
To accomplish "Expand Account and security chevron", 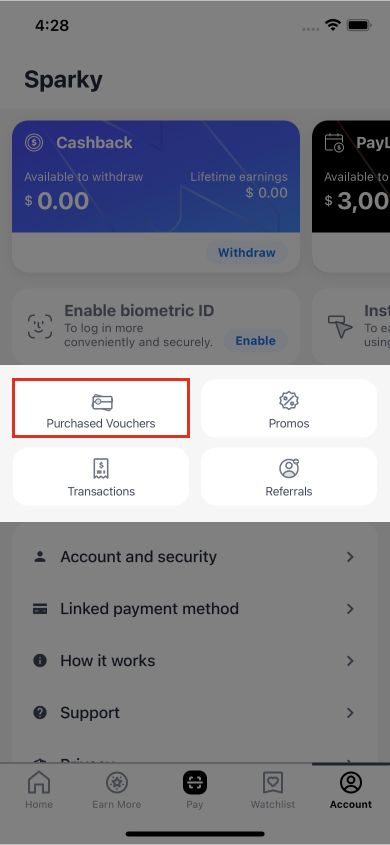I will tap(350, 557).
